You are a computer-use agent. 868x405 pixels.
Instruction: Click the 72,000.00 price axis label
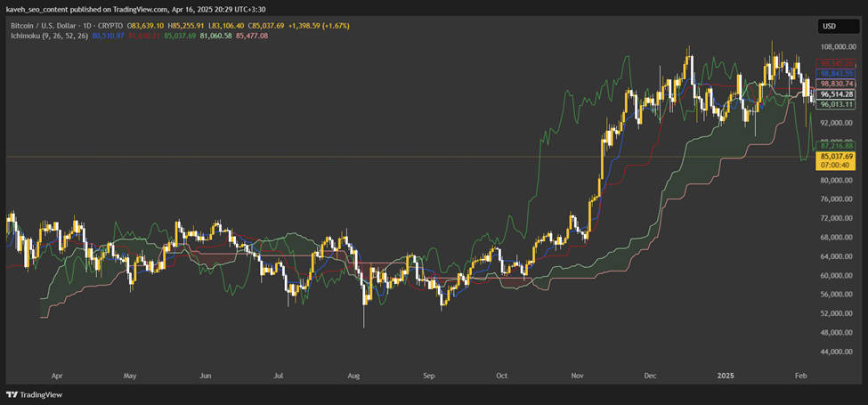(838, 218)
